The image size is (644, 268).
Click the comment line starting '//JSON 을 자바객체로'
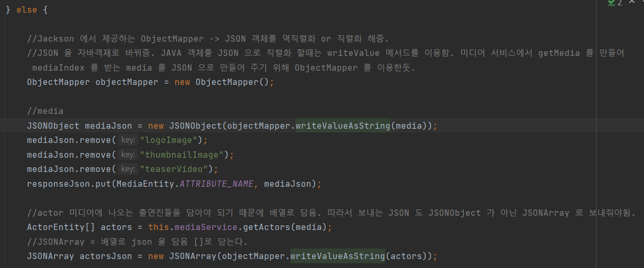click(x=326, y=53)
